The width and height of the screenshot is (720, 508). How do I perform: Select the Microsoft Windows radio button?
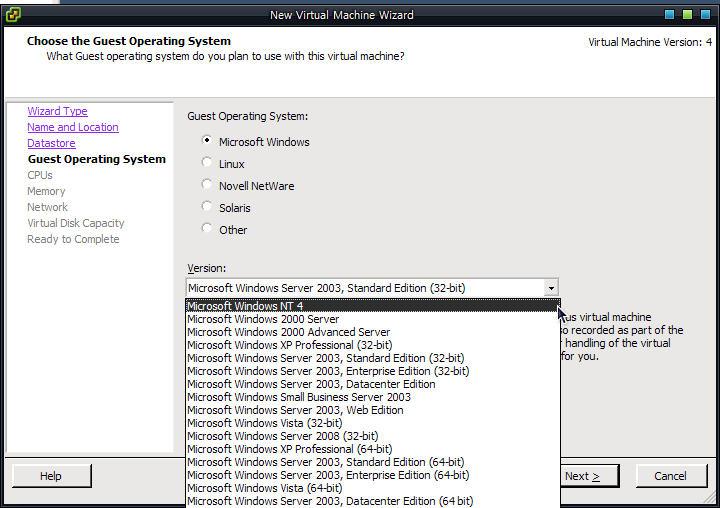pos(207,141)
